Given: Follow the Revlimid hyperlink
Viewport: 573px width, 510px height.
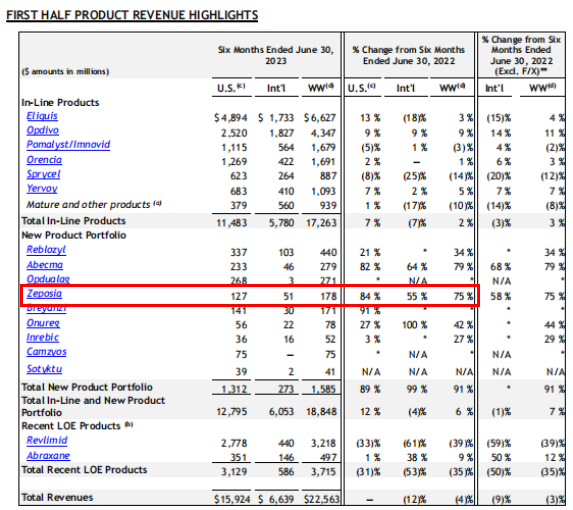Looking at the screenshot, I should (x=47, y=441).
